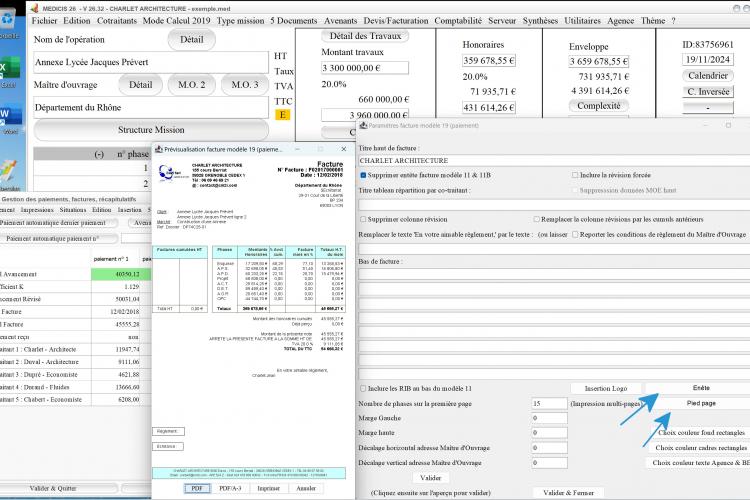This screenshot has width=750, height=500.
Task: Click Imprimer in preview window
Action: click(x=268, y=489)
